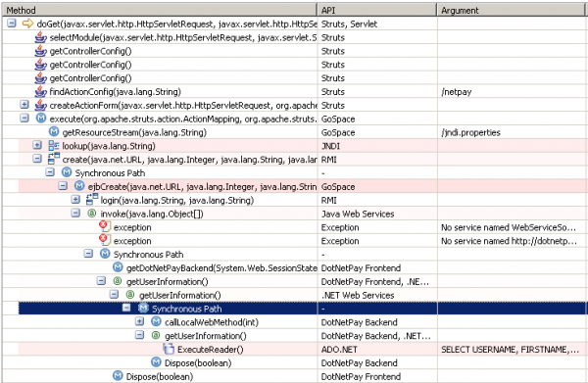This screenshot has height=383, width=588.
Task: Click the method icon beside execute
Action: 41,119
